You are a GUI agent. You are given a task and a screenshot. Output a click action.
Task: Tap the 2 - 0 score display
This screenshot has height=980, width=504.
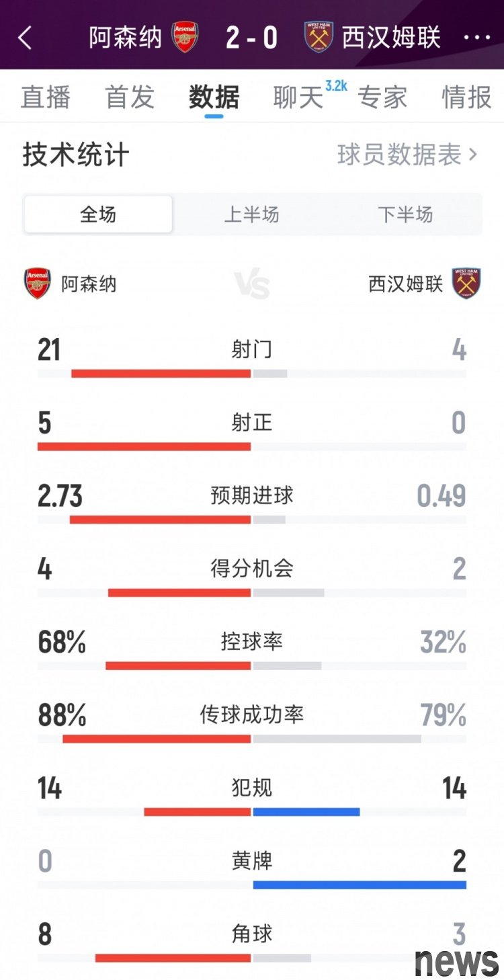(x=252, y=38)
